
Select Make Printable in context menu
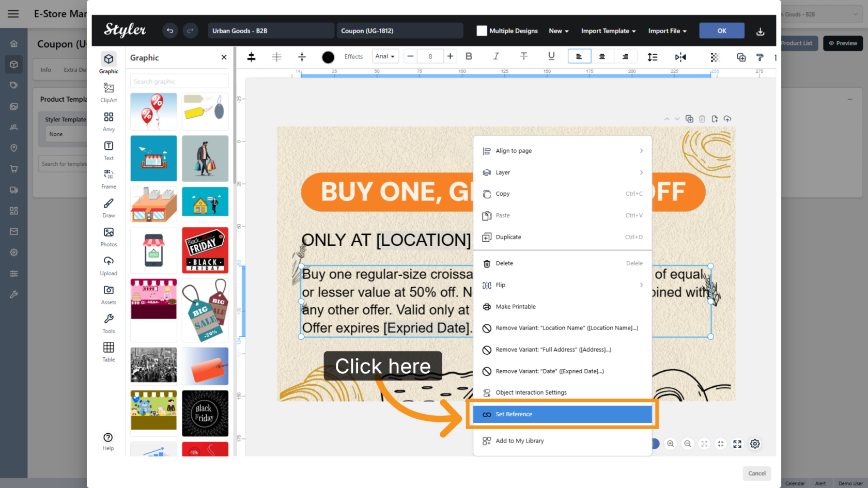pyautogui.click(x=563, y=307)
